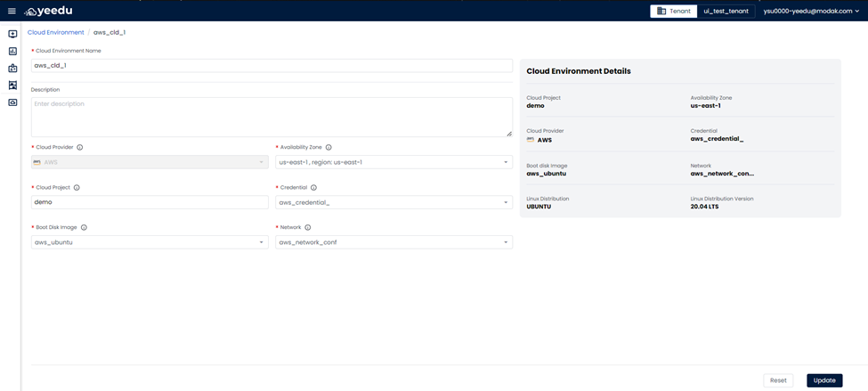The height and width of the screenshot is (391, 868).
Task: Click the Cloud Environment Details heading
Action: point(579,71)
